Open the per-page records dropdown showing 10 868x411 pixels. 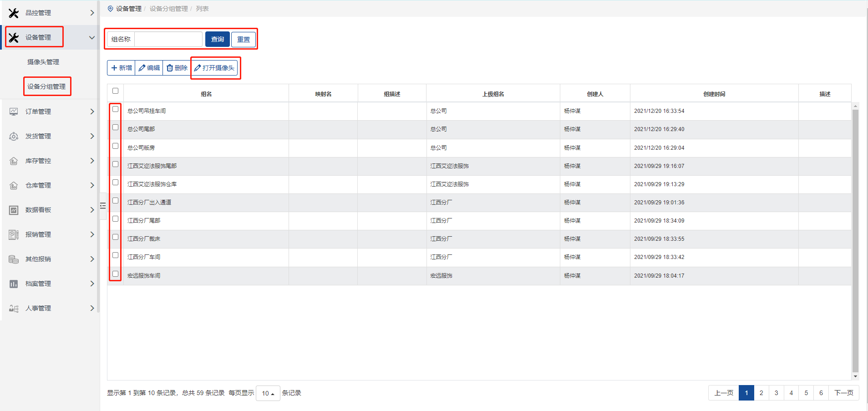coord(268,393)
